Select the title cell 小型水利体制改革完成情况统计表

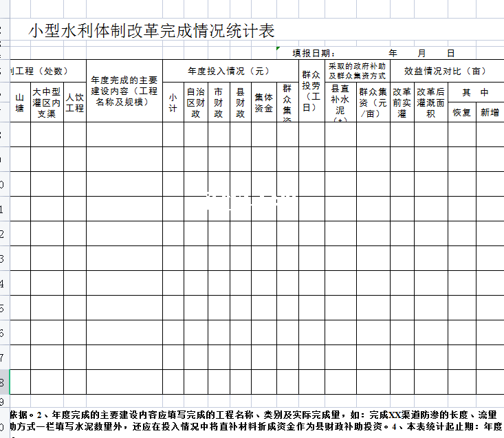[151, 31]
